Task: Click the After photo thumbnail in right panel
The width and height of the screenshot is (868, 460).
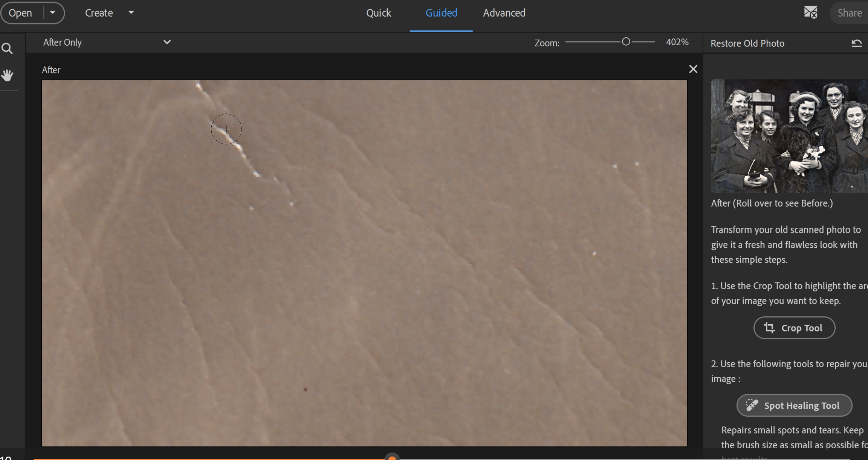Action: [x=788, y=136]
